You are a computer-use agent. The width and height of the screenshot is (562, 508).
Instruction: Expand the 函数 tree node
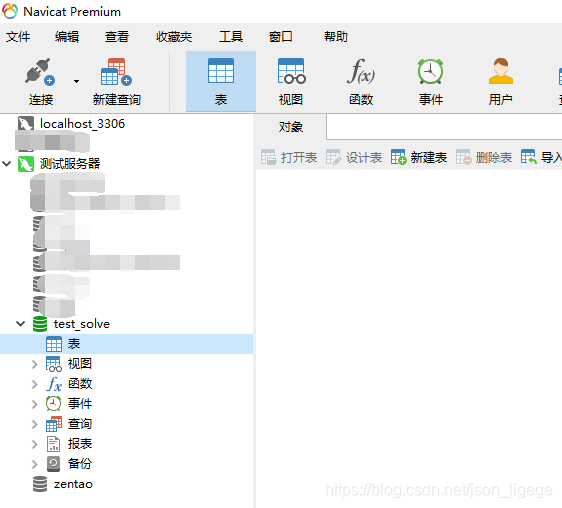tap(34, 384)
